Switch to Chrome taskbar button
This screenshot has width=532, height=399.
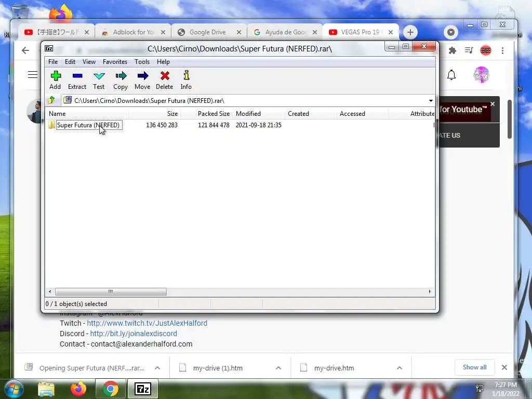(x=110, y=389)
